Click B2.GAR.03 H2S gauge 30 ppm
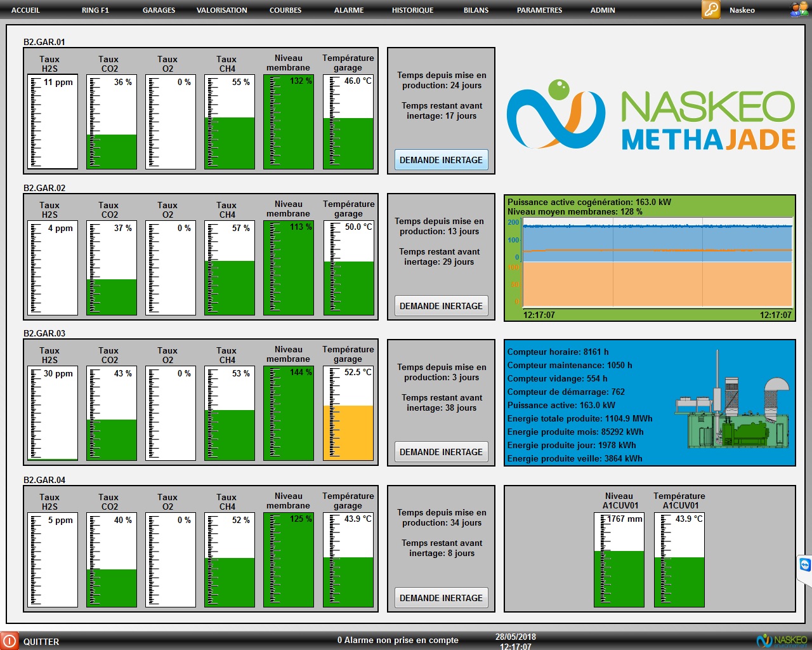This screenshot has height=650, width=812. (53, 413)
